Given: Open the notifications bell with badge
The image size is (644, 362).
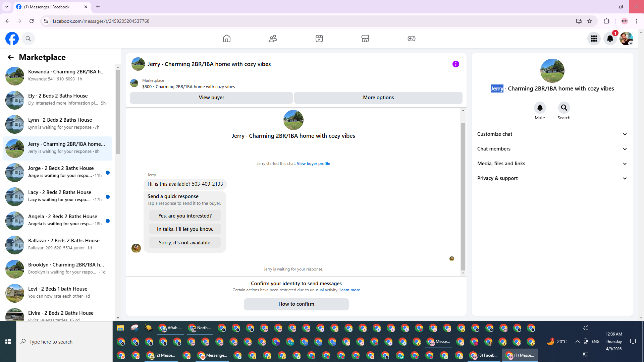Looking at the screenshot, I should [610, 39].
